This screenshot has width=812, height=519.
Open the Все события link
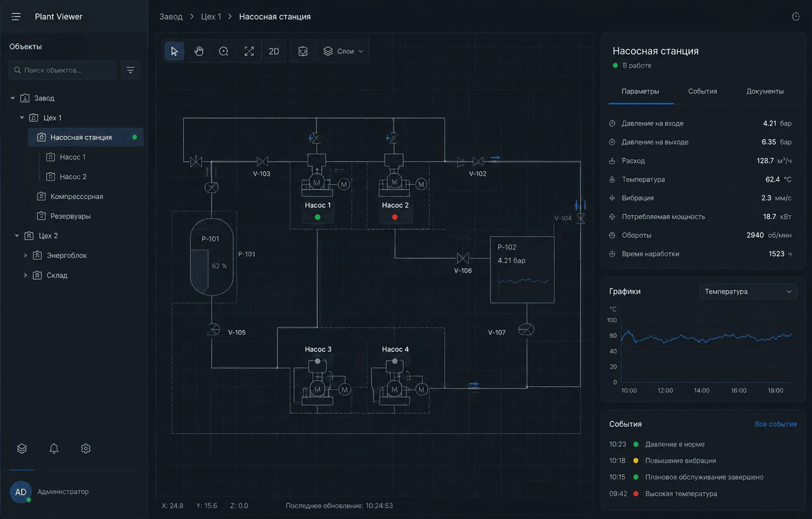coord(775,424)
